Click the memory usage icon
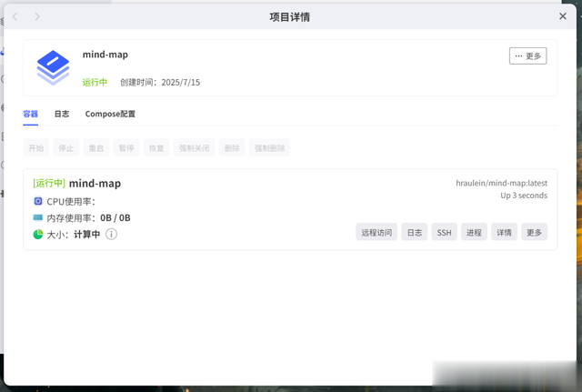 38,217
